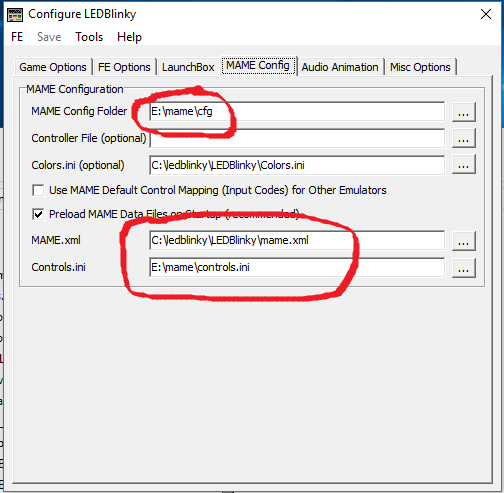Image resolution: width=504 pixels, height=493 pixels.
Task: Click the Colors.ini (optional) label
Action: (x=78, y=165)
